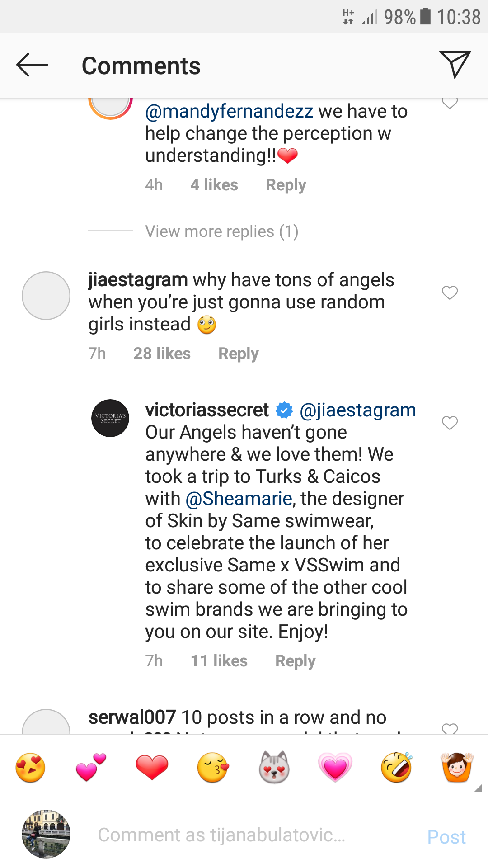Open the @Sheamarie mention link

click(239, 499)
